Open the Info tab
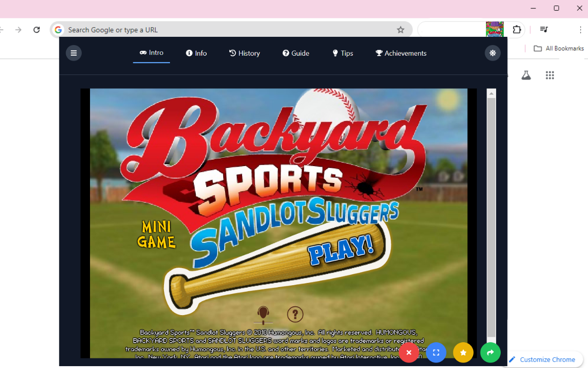Viewport: 588px width, 368px height. pyautogui.click(x=196, y=53)
